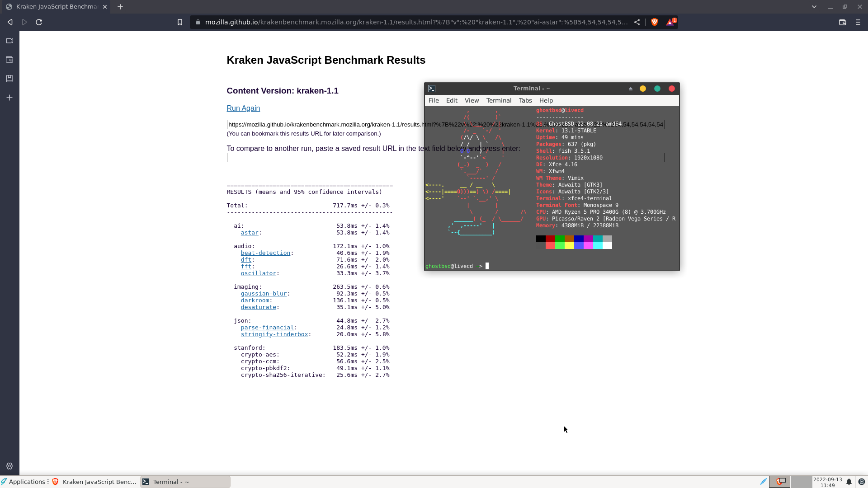The image size is (868, 488).
Task: Add a sidebar item with the plus icon
Action: (9, 98)
